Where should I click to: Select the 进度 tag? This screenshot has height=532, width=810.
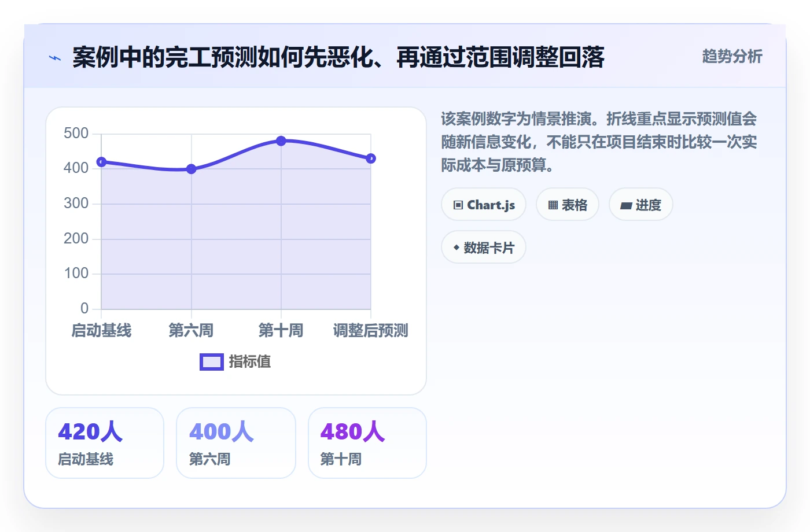641,205
